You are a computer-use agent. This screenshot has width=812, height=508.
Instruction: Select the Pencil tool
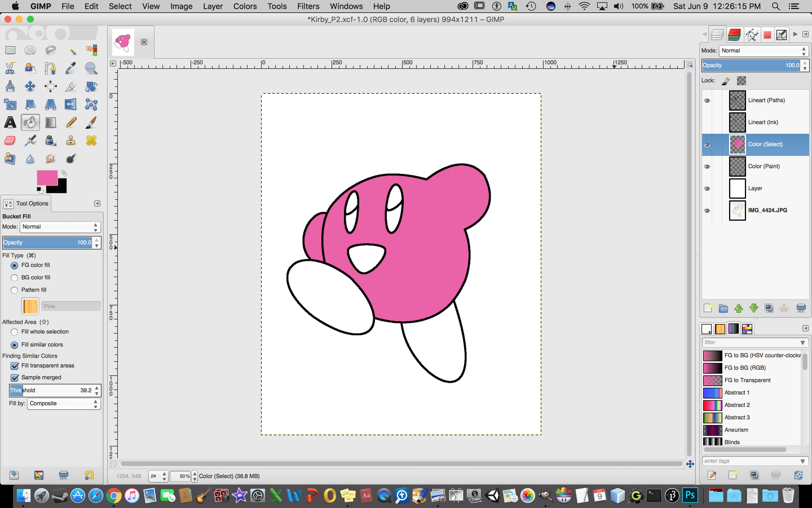click(71, 122)
